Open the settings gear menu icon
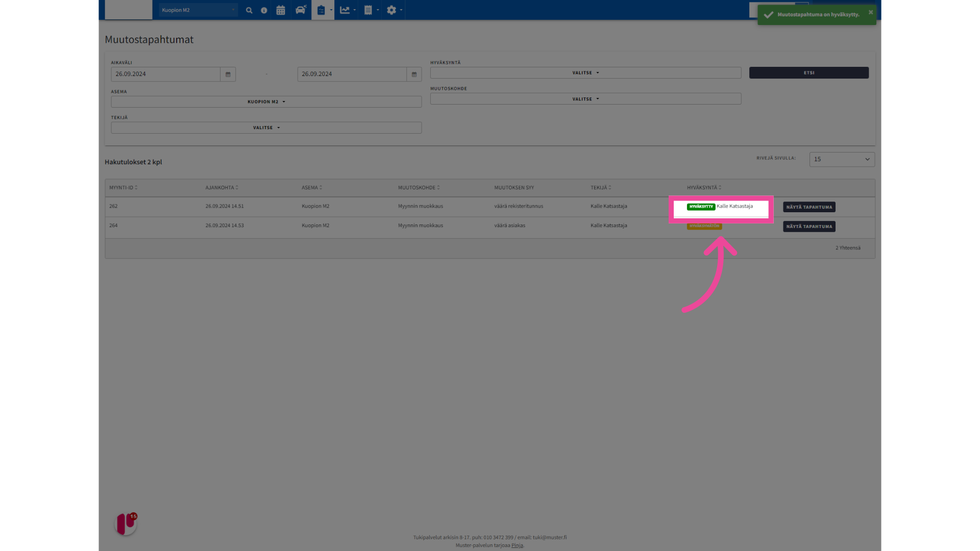This screenshot has height=551, width=980. 394,10
